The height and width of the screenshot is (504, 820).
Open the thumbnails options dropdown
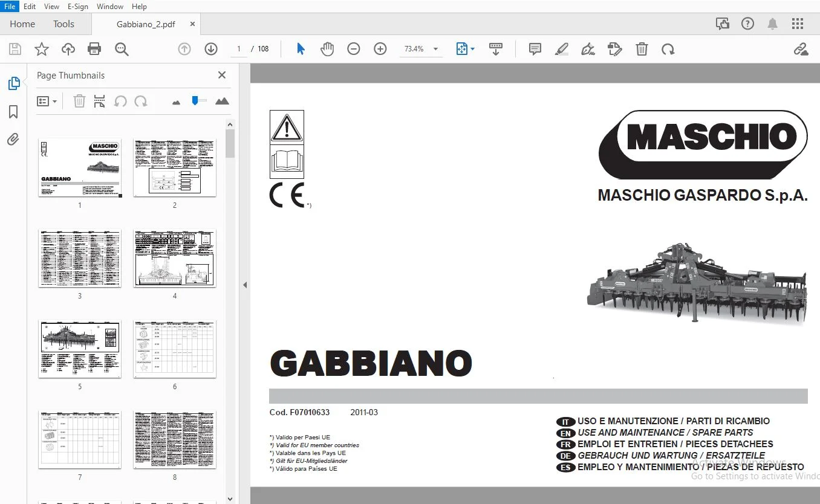pos(47,101)
